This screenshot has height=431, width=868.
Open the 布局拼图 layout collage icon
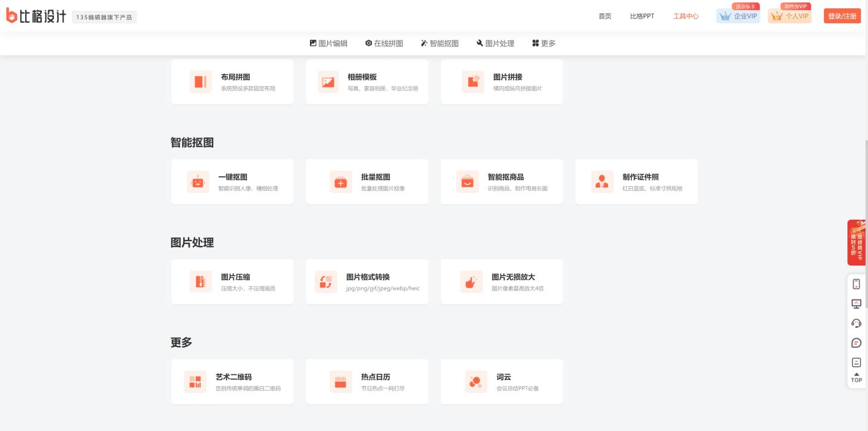(x=200, y=82)
